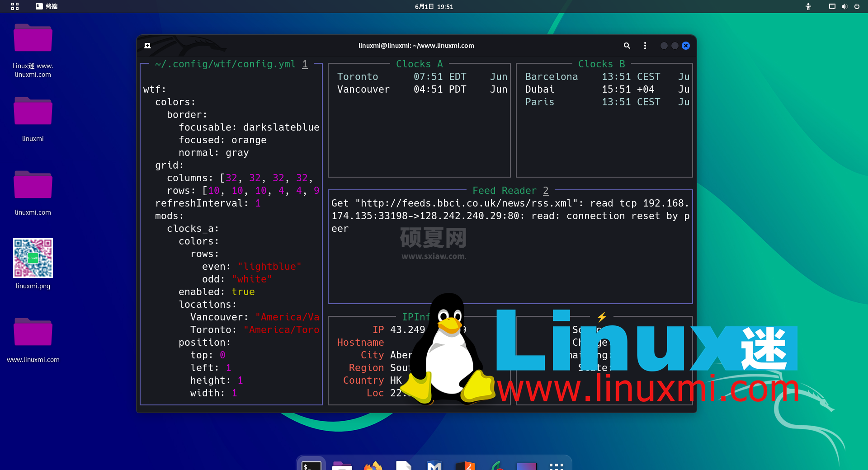Image resolution: width=868 pixels, height=470 pixels.
Task: Open the cherry icon in the dock
Action: pyautogui.click(x=496, y=465)
